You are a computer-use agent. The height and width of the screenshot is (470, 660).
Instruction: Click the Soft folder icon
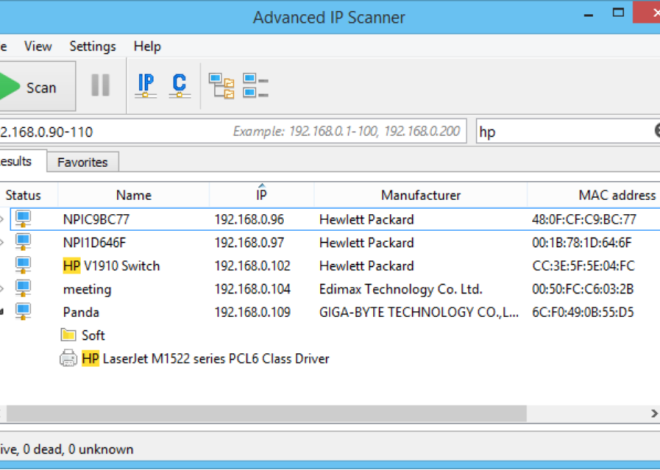[x=68, y=335]
